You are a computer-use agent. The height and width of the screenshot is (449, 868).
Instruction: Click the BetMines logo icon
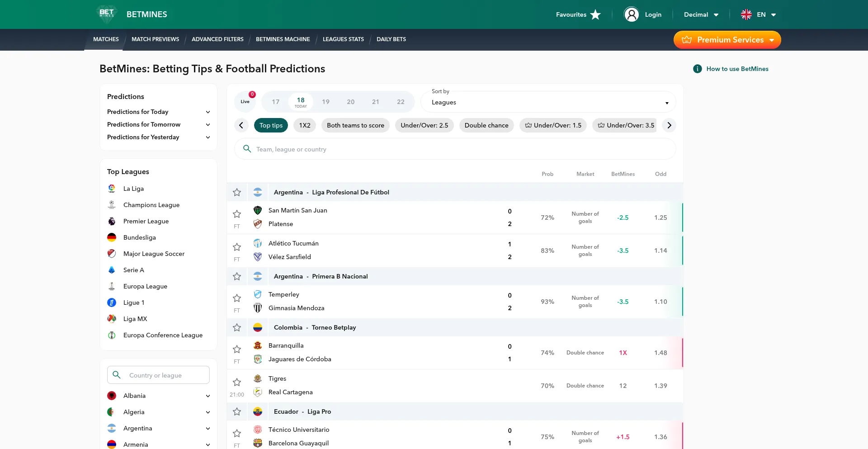pyautogui.click(x=107, y=14)
